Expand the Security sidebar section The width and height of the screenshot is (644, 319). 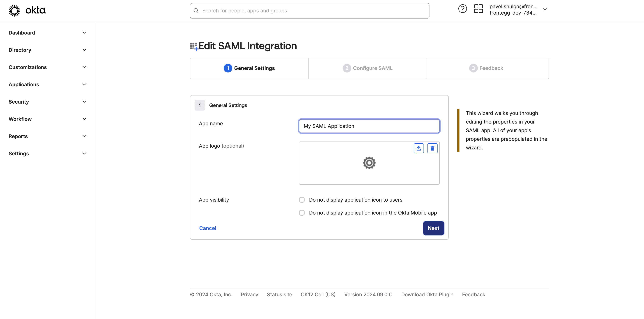click(x=47, y=102)
